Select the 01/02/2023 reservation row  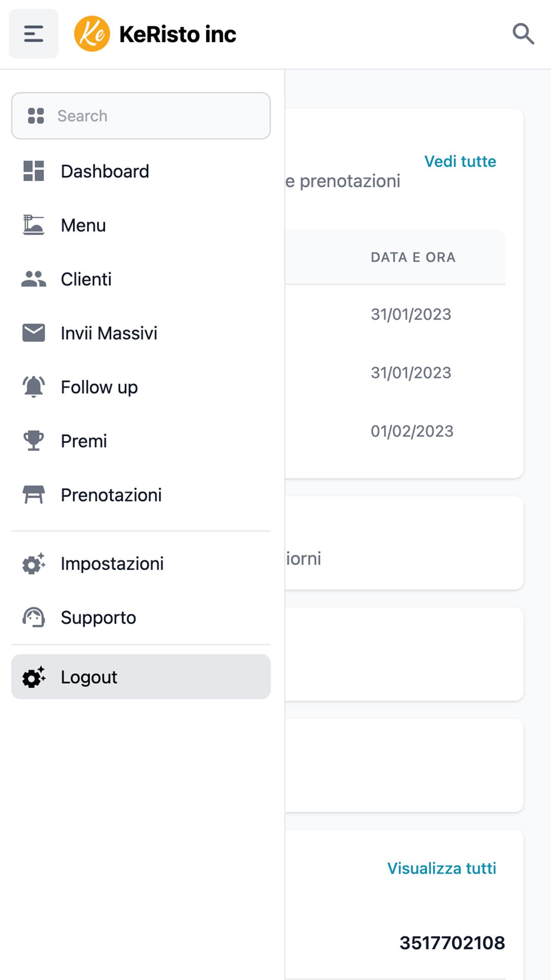point(395,431)
